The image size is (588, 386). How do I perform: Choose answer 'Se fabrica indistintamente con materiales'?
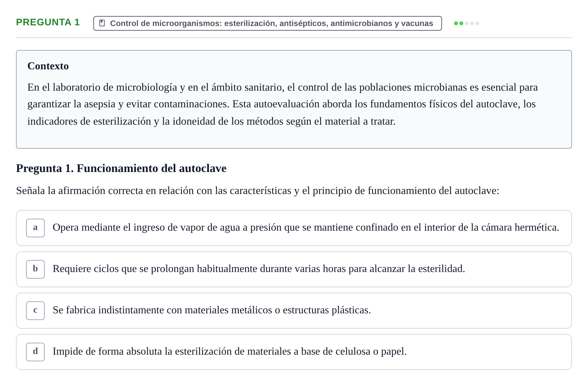294,311
